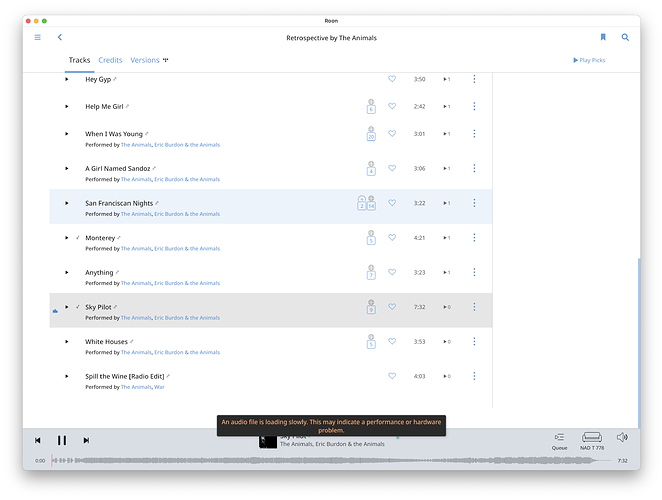This screenshot has height=500, width=662.
Task: Click Monterey versions badge icon
Action: point(371,238)
